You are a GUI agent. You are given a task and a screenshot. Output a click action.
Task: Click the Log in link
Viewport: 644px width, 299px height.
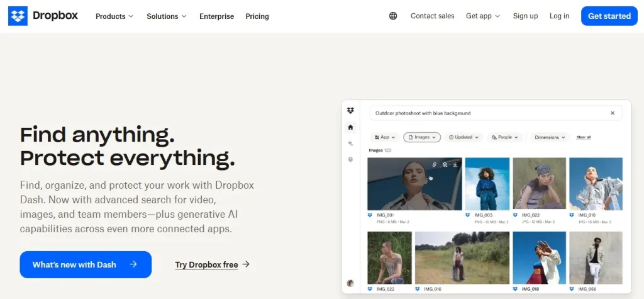(x=559, y=16)
